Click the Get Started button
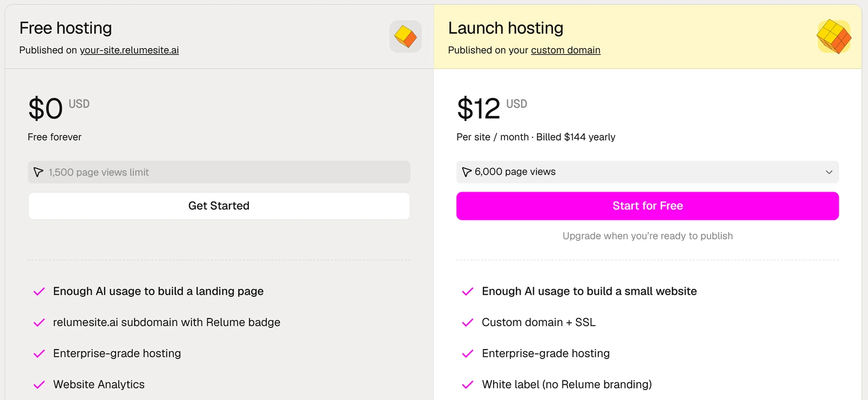 click(219, 206)
